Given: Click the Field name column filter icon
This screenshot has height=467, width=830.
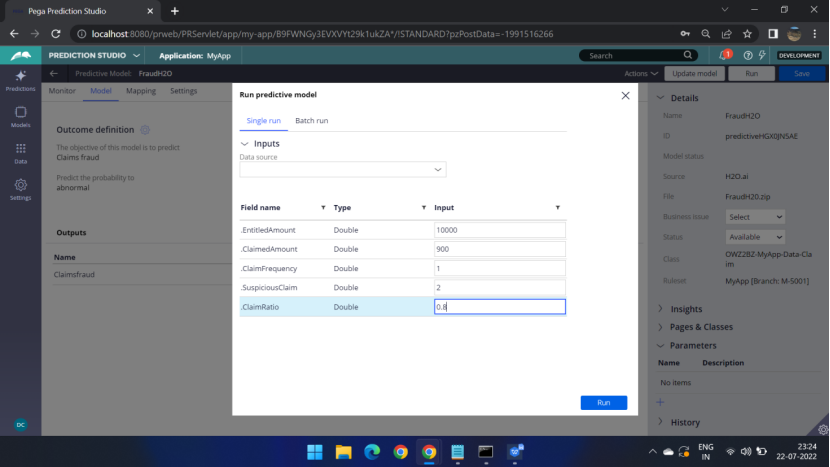Looking at the screenshot, I should (323, 208).
